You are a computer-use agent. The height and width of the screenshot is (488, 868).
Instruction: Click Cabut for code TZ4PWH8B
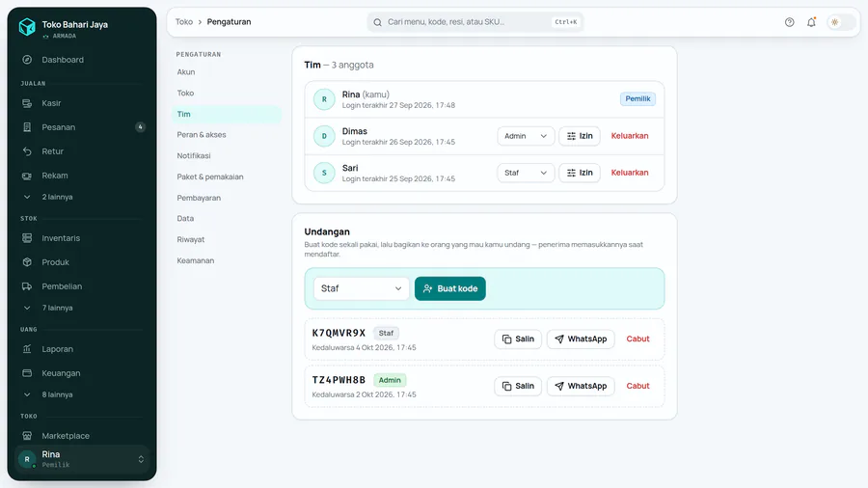637,386
